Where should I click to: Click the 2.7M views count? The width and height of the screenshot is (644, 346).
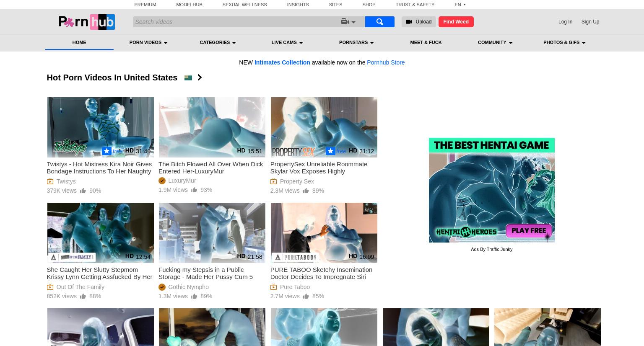pos(285,296)
